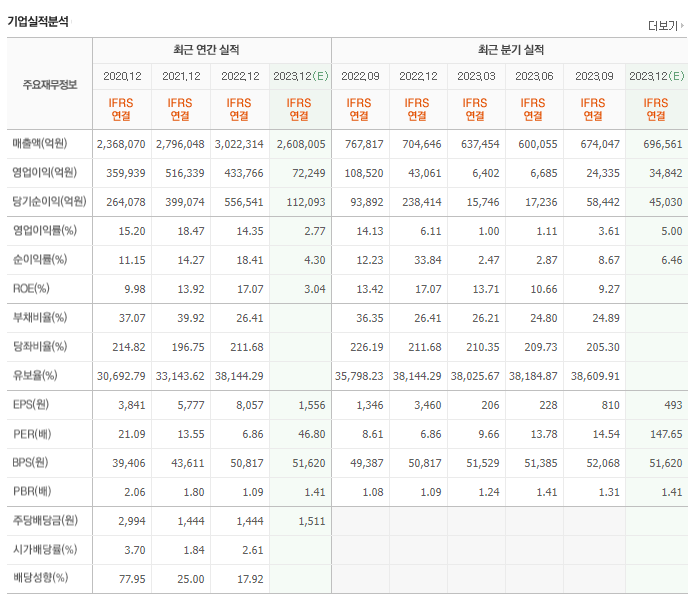Click the 영업이익(억원) row label

[x=44, y=173]
